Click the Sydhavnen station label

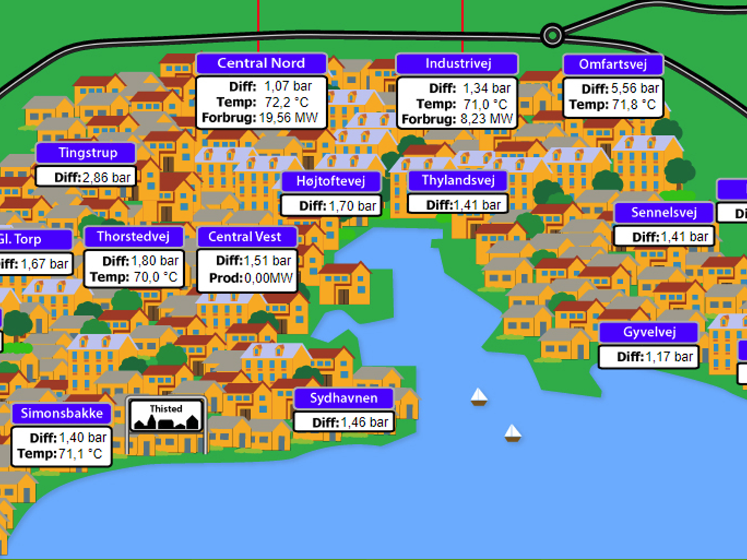pyautogui.click(x=344, y=399)
